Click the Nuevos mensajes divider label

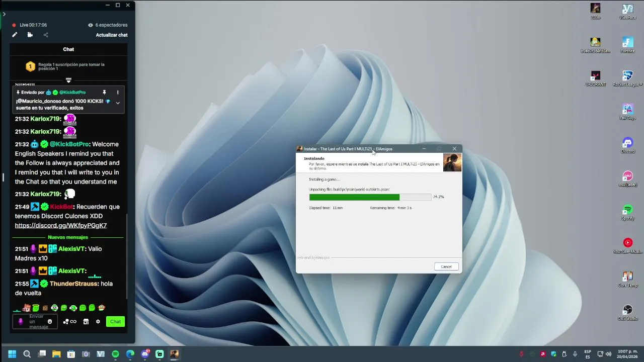pos(68,237)
